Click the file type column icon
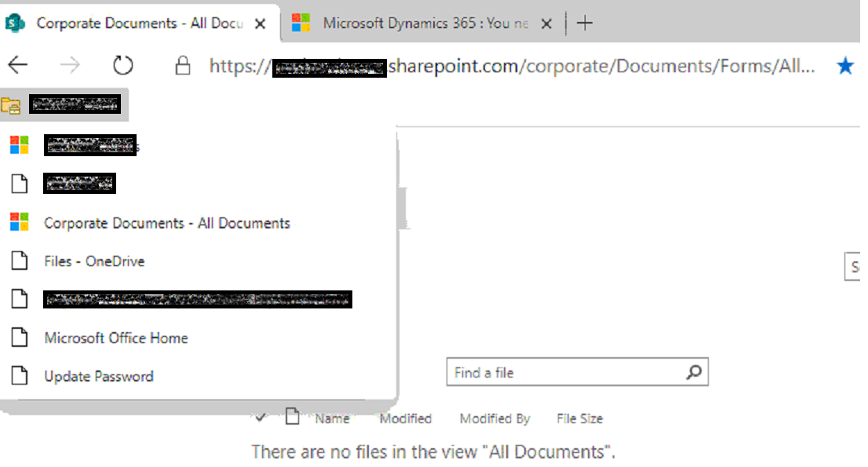The height and width of the screenshot is (467, 868). 292,416
